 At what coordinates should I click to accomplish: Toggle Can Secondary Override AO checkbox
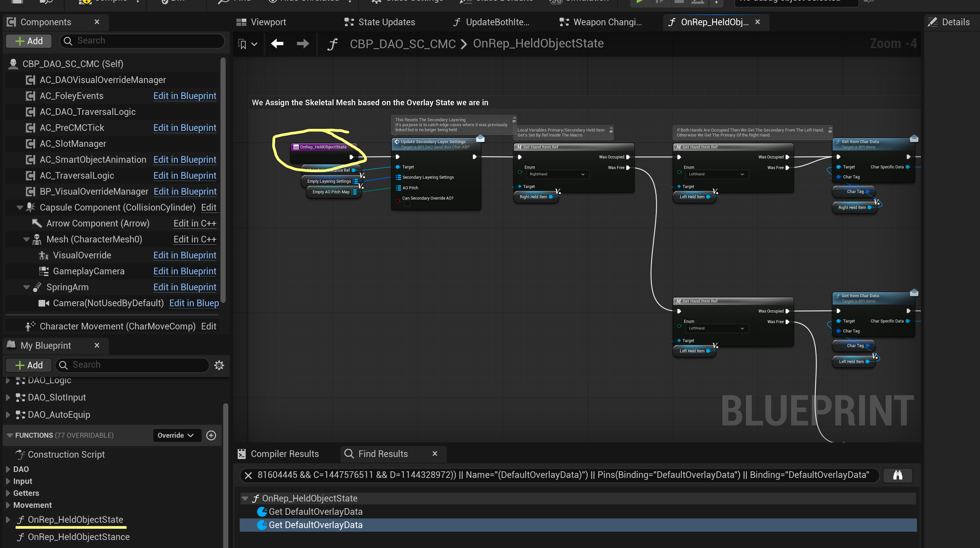[407, 204]
